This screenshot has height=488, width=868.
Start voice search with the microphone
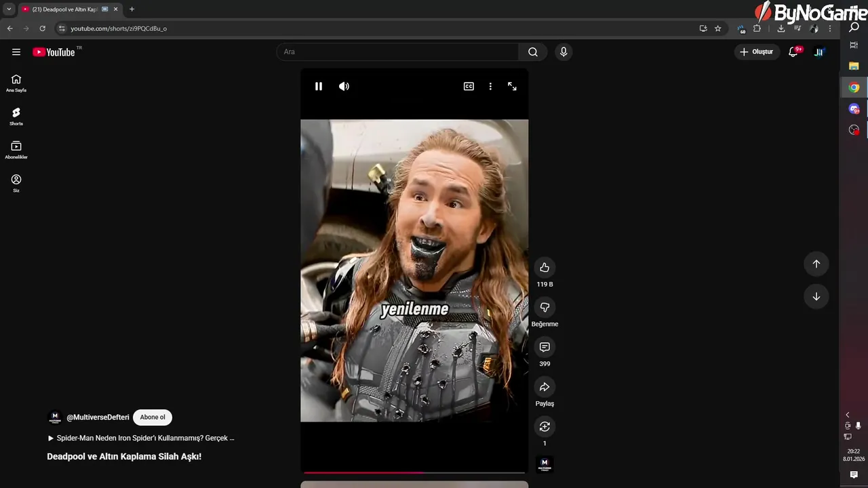tap(564, 52)
